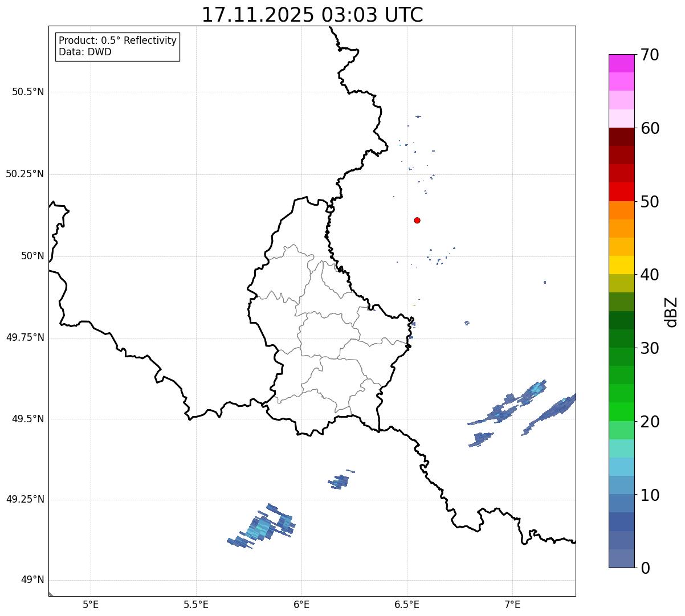Click the colorbar tick label '30'

650,348
